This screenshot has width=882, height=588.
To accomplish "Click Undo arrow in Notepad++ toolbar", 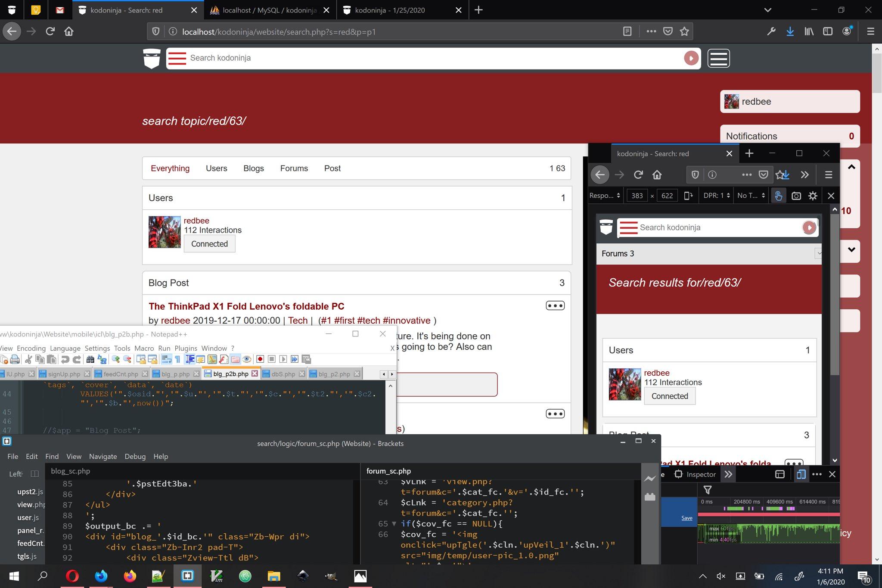I will [65, 359].
